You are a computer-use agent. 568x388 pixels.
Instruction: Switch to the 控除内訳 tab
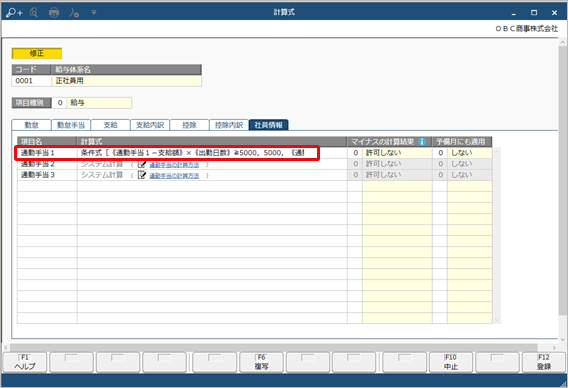[229, 125]
